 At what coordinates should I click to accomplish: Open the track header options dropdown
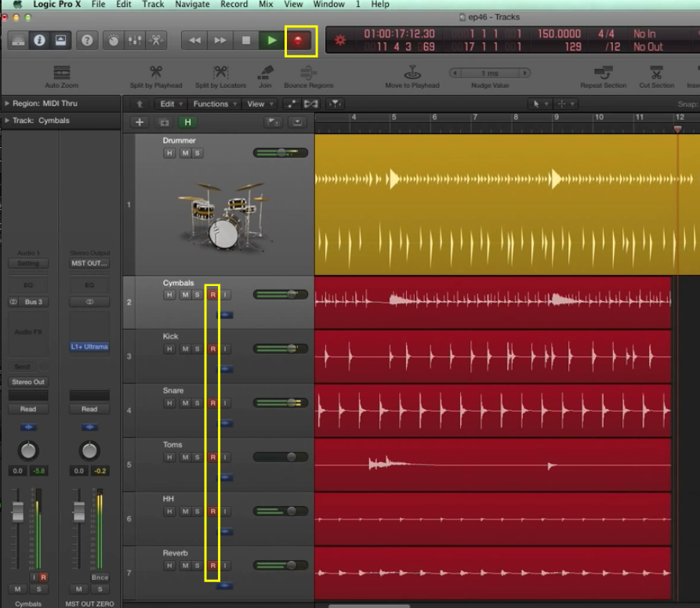[x=273, y=122]
